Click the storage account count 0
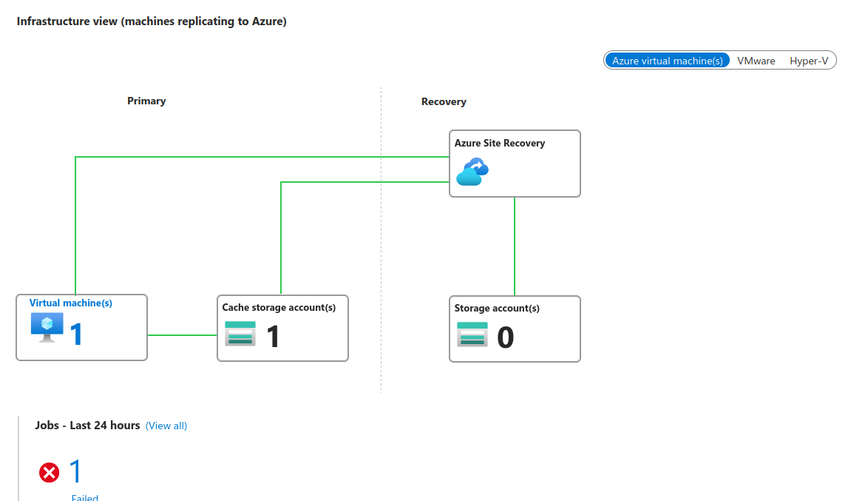Viewport: 868px width, 501px height. (506, 337)
